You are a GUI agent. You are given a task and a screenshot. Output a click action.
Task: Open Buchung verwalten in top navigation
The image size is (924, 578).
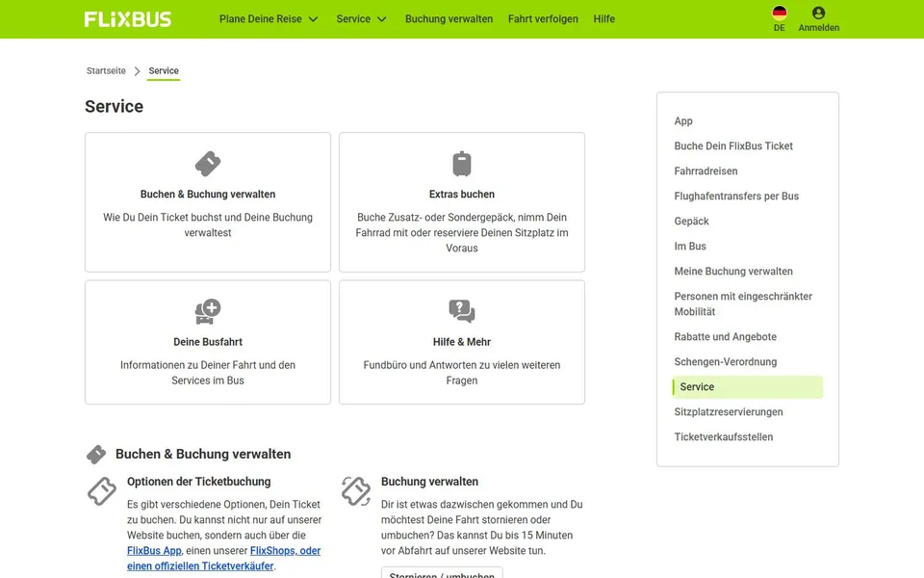tap(449, 19)
